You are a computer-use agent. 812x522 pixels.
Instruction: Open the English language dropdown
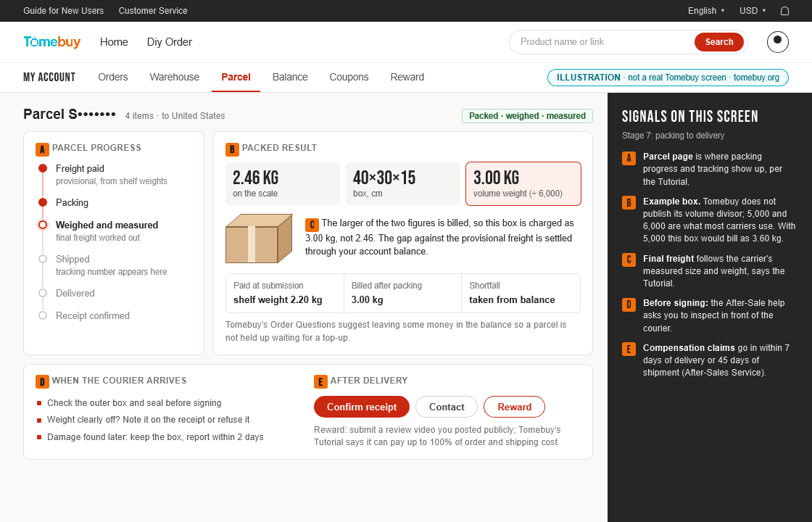coord(706,11)
